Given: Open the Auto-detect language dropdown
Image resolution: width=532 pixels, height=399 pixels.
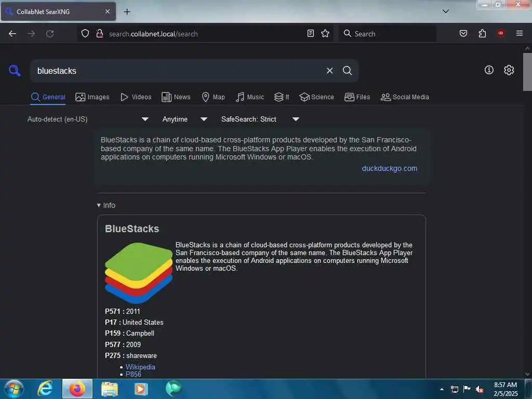Looking at the screenshot, I should tap(88, 119).
